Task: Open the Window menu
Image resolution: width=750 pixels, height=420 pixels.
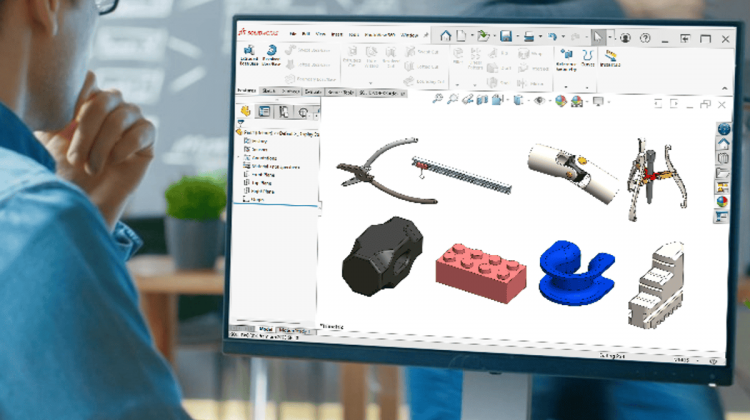Action: 409,35
